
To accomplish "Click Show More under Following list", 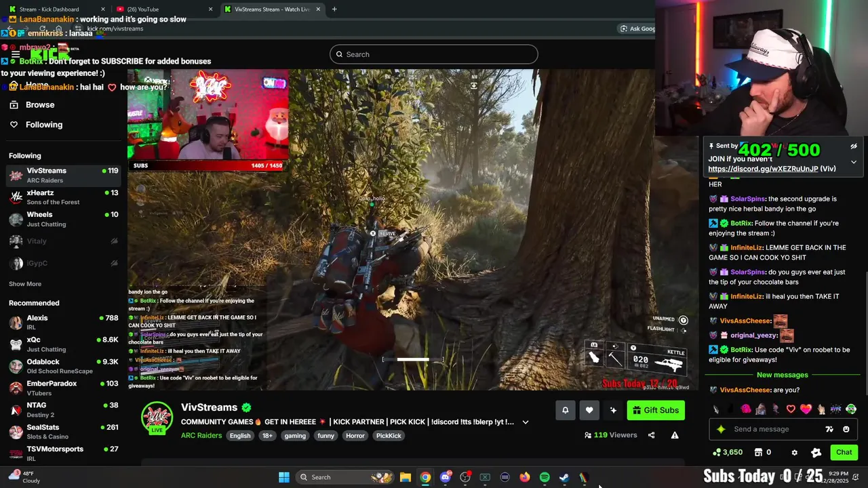I will pos(25,284).
